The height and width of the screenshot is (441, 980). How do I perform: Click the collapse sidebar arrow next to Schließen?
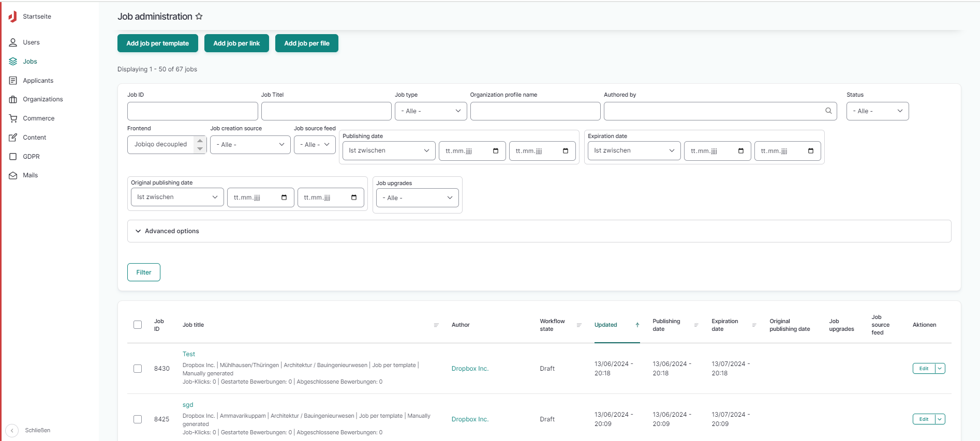pos(12,430)
